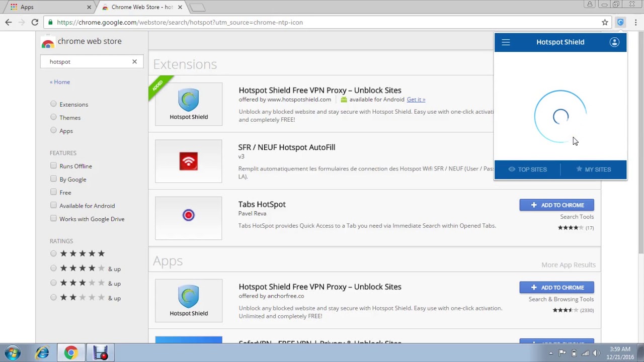Open Hotspot Shield Free VPN Proxy extension title
The image size is (644, 362).
320,90
